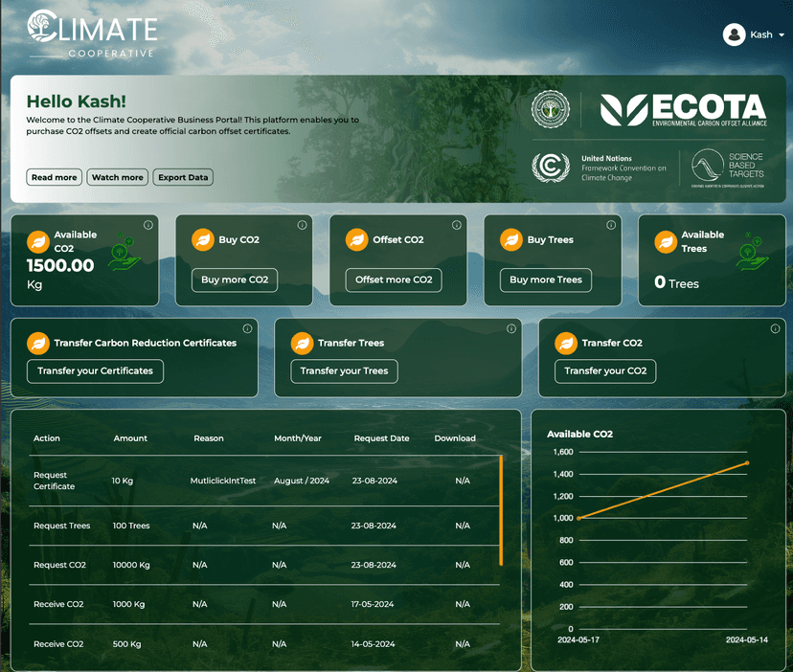
Task: Click the Climate Cooperative logo
Action: click(92, 34)
